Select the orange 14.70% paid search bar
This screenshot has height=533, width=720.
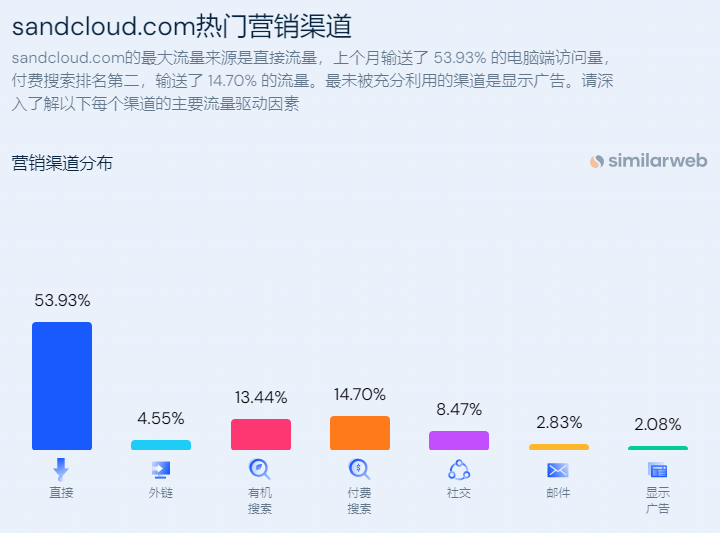[360, 433]
